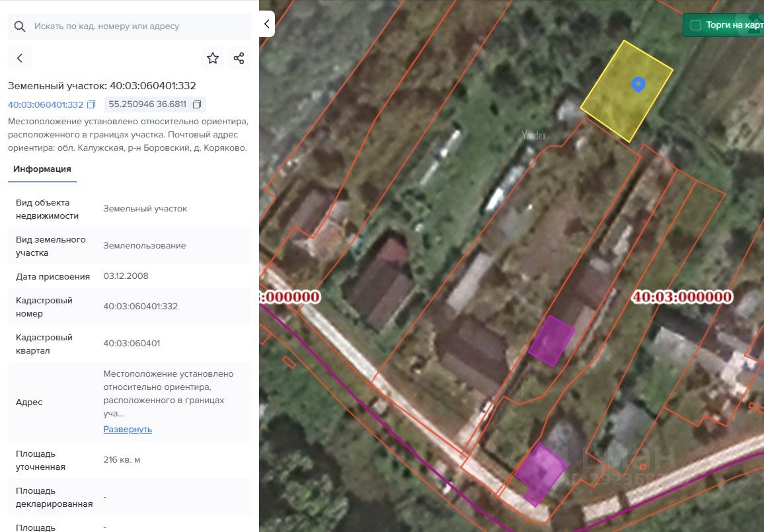Collapse the side panel with chevron
The width and height of the screenshot is (764, 532).
266,24
